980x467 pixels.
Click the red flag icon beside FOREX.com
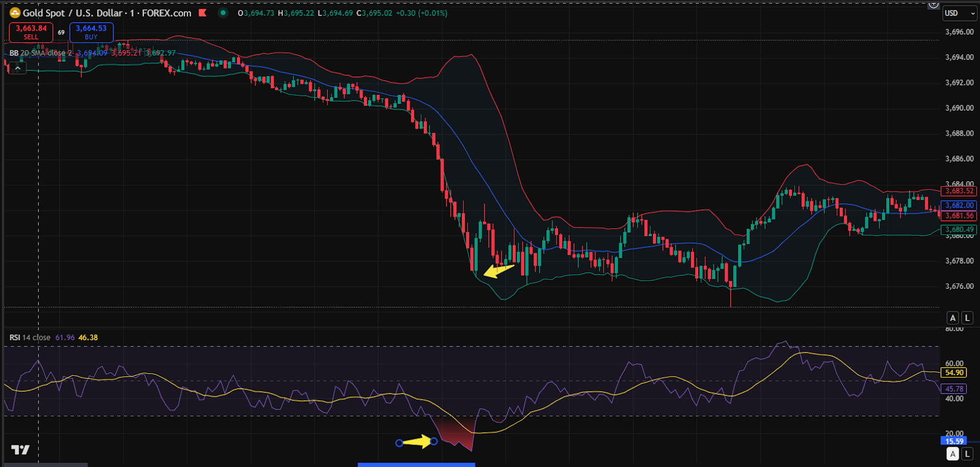(203, 13)
